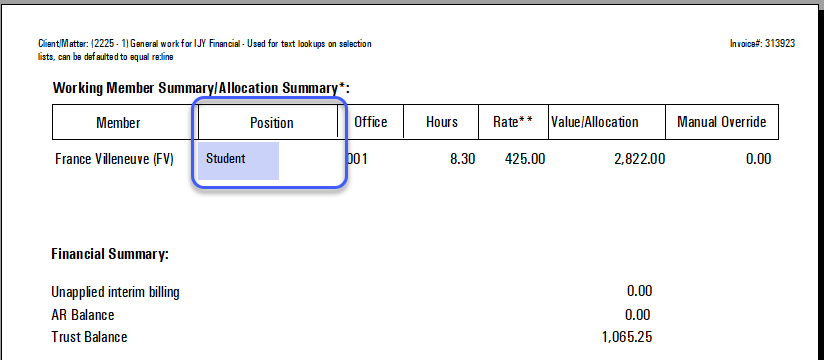Click the Manual Override column header
Viewport: 824px width, 360px height.
click(722, 122)
